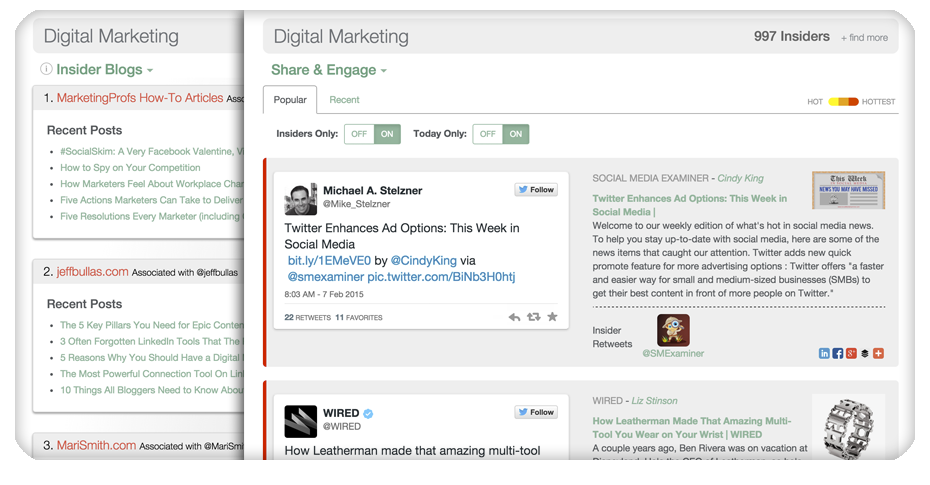Open How to Spy on Your Competition post

click(x=130, y=168)
